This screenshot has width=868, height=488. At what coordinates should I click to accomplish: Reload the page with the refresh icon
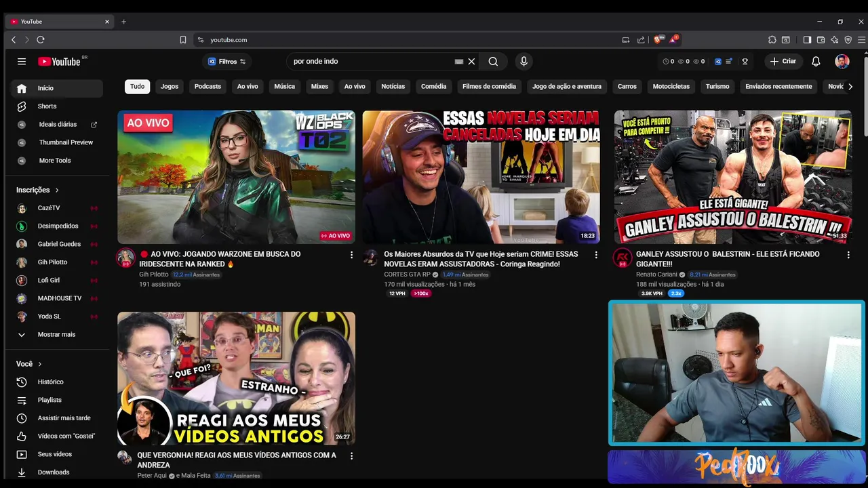pyautogui.click(x=41, y=40)
